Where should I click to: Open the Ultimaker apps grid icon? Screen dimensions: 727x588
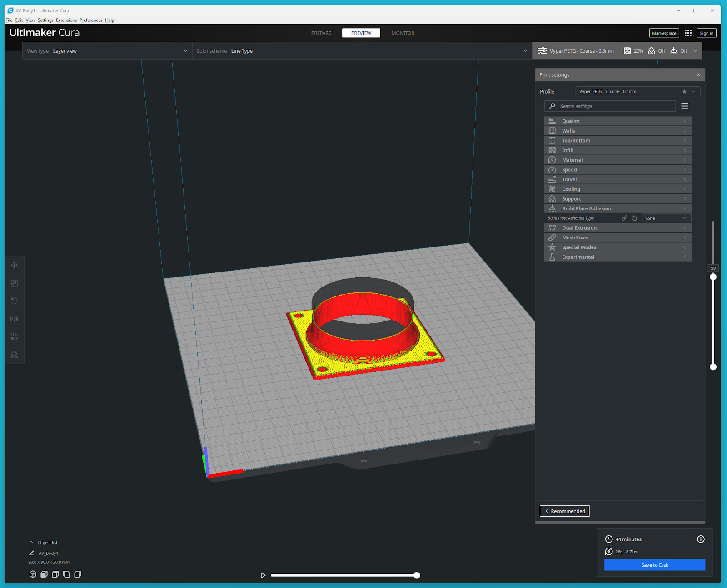coord(688,33)
